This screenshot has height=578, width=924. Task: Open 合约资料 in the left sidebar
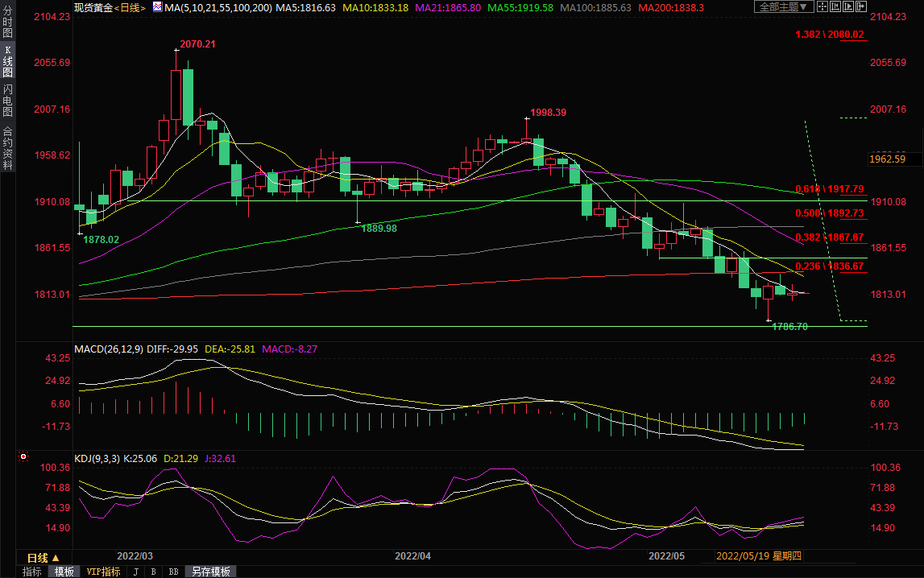point(7,148)
